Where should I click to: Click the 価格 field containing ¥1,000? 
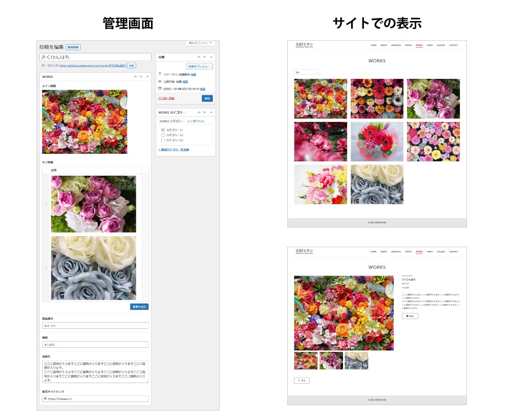pyautogui.click(x=95, y=345)
